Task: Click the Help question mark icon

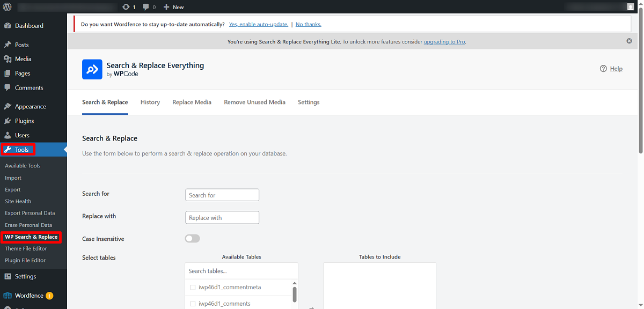Action: point(603,68)
